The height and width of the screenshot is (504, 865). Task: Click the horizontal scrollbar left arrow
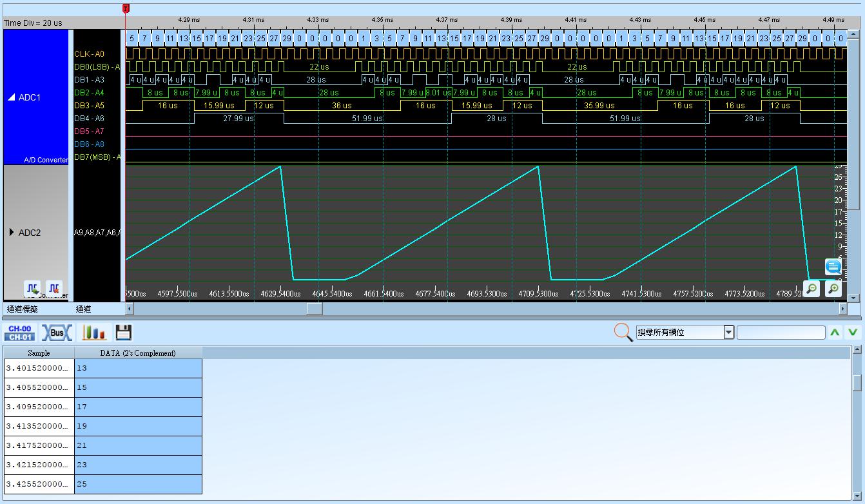tap(129, 309)
